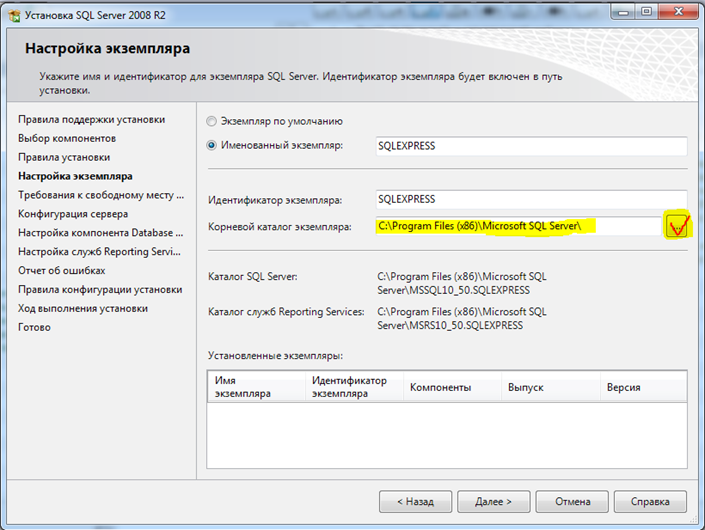The image size is (705, 530).
Task: Click the '< Назад' back button
Action: (415, 501)
